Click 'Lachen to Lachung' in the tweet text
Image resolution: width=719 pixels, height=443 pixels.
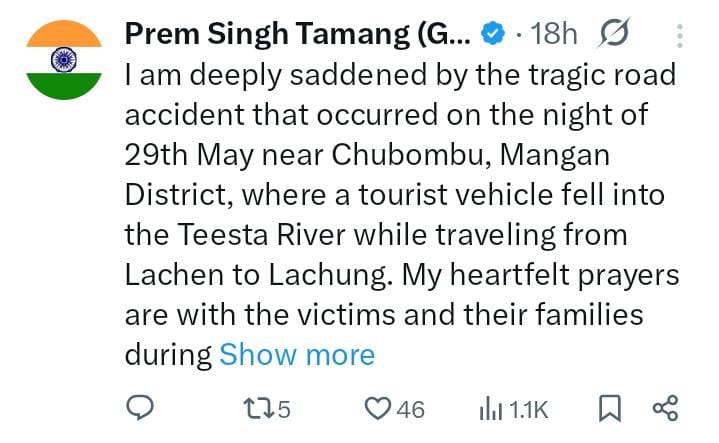point(255,275)
